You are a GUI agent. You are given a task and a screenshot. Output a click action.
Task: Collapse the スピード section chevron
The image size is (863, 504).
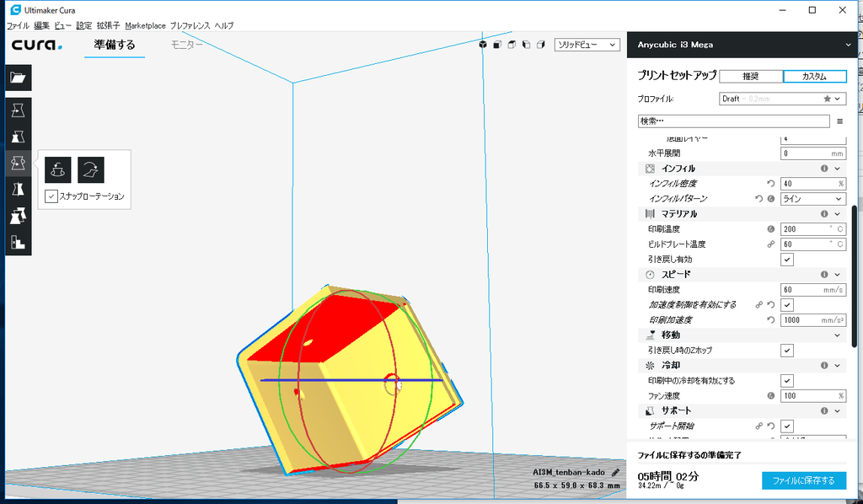[x=838, y=274]
